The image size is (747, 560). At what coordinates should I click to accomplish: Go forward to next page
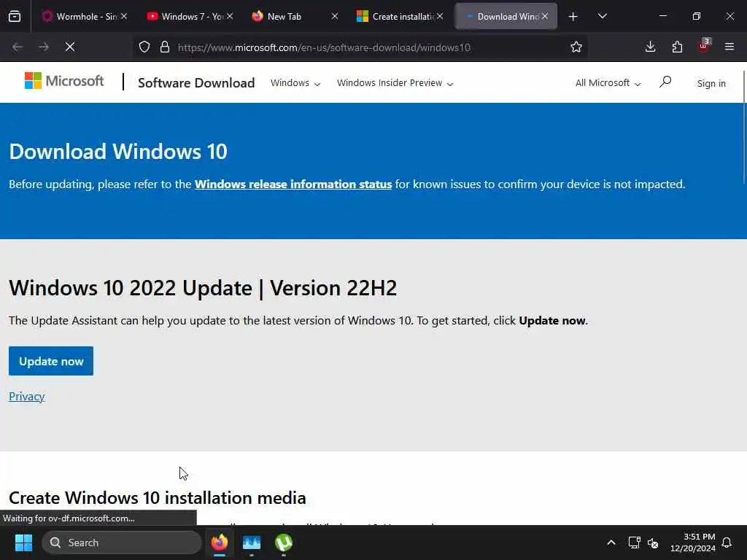44,47
